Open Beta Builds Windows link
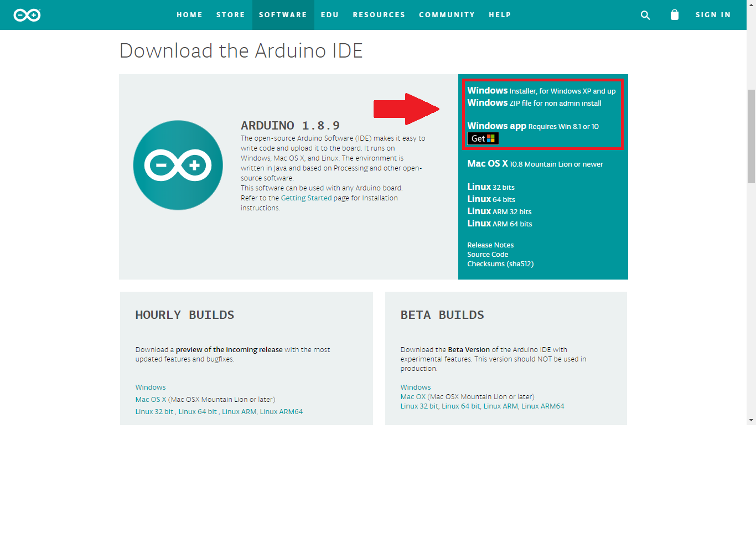Image resolution: width=756 pixels, height=558 pixels. (x=416, y=387)
